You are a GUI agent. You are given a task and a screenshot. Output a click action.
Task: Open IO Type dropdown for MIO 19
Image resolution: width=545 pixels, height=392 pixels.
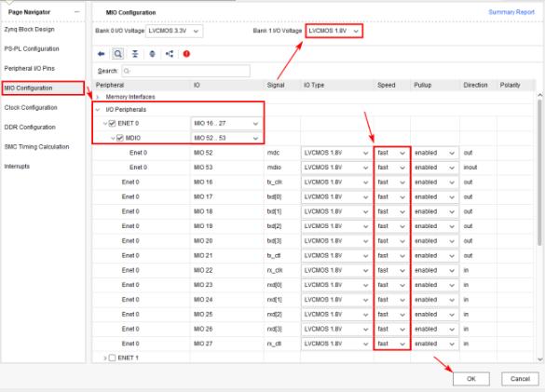pos(336,226)
